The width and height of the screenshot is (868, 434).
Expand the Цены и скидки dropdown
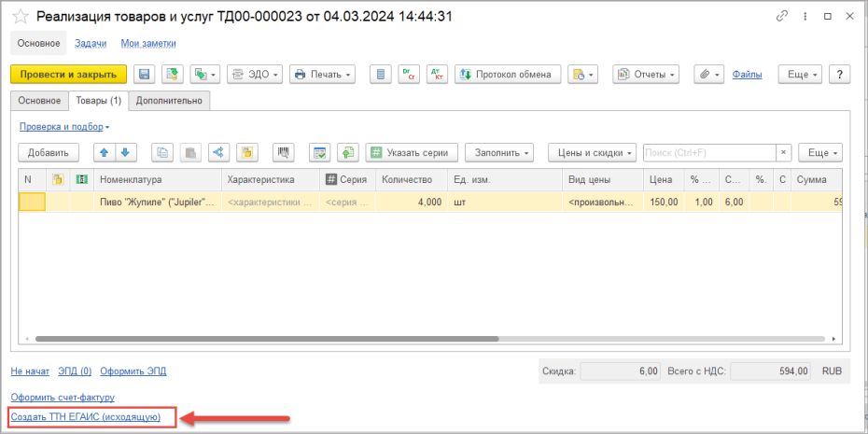(593, 153)
